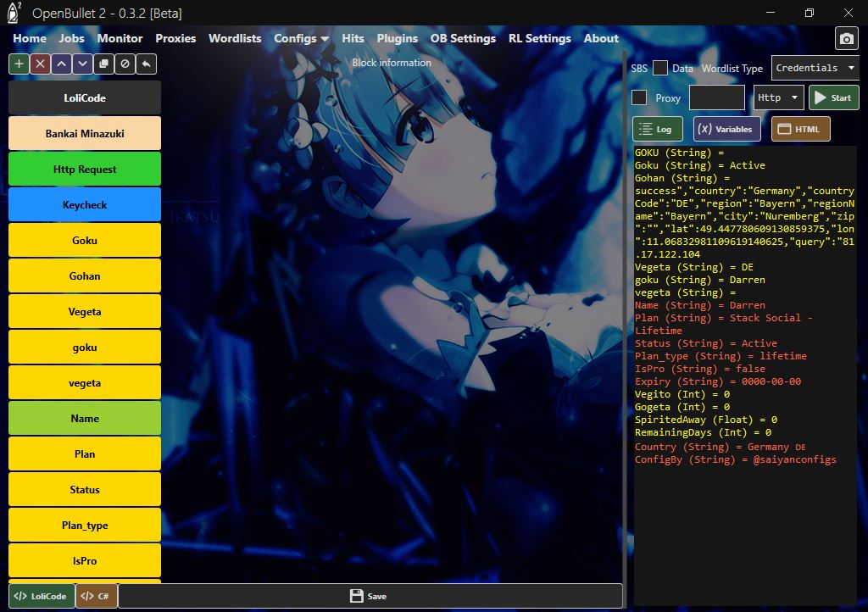The height and width of the screenshot is (612, 868).
Task: Enable the Proxy checkbox
Action: click(x=640, y=97)
